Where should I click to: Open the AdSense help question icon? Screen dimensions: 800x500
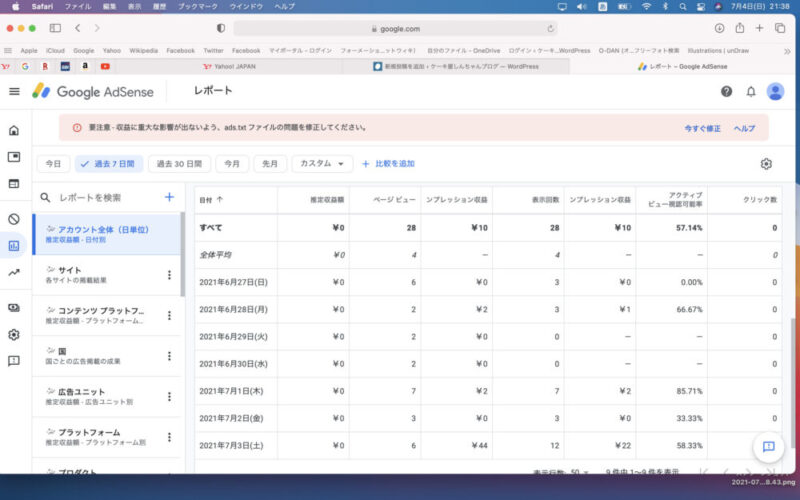pyautogui.click(x=726, y=91)
